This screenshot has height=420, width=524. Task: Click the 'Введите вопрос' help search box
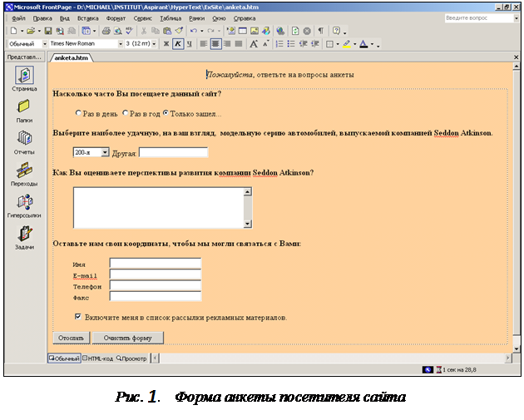click(x=479, y=18)
